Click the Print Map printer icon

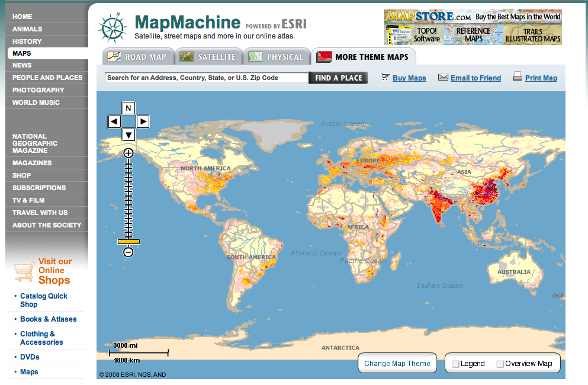(518, 76)
